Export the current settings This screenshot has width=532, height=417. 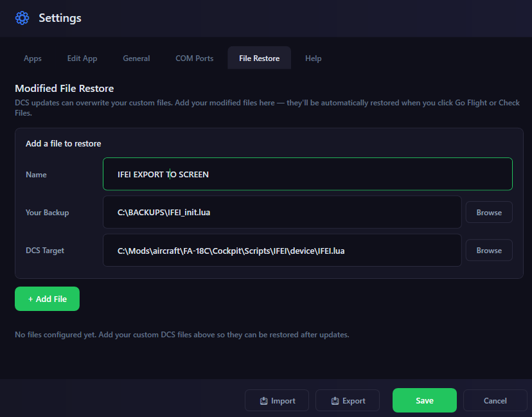click(x=347, y=400)
